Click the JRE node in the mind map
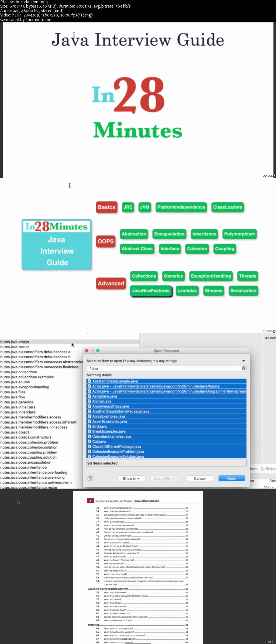Image resolution: width=276 pixels, height=644 pixels. click(128, 207)
